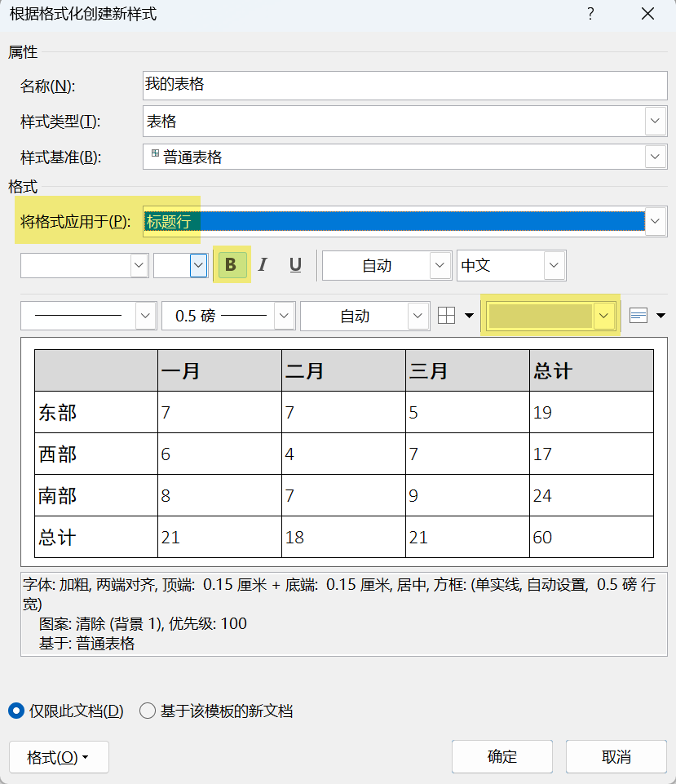Viewport: 676px width, 784px height.
Task: Expand the 样式基准 dropdown
Action: 655,157
